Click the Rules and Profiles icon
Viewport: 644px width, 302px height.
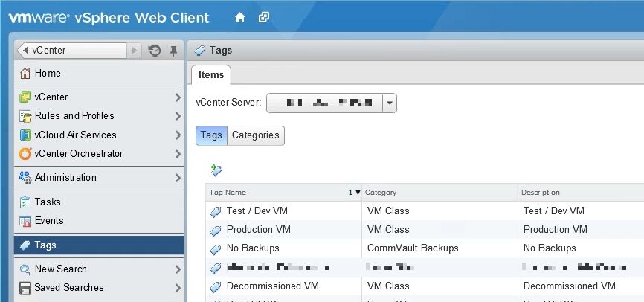pyautogui.click(x=25, y=116)
